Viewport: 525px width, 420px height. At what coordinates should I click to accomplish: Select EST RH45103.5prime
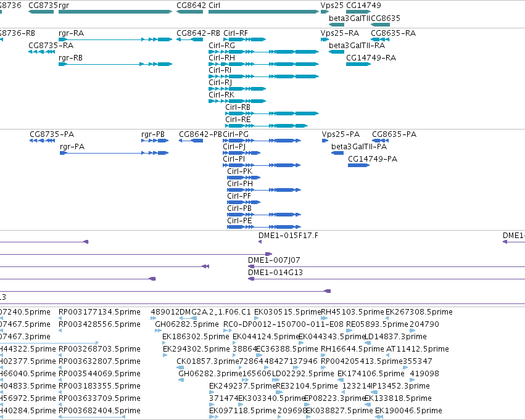coord(324,318)
